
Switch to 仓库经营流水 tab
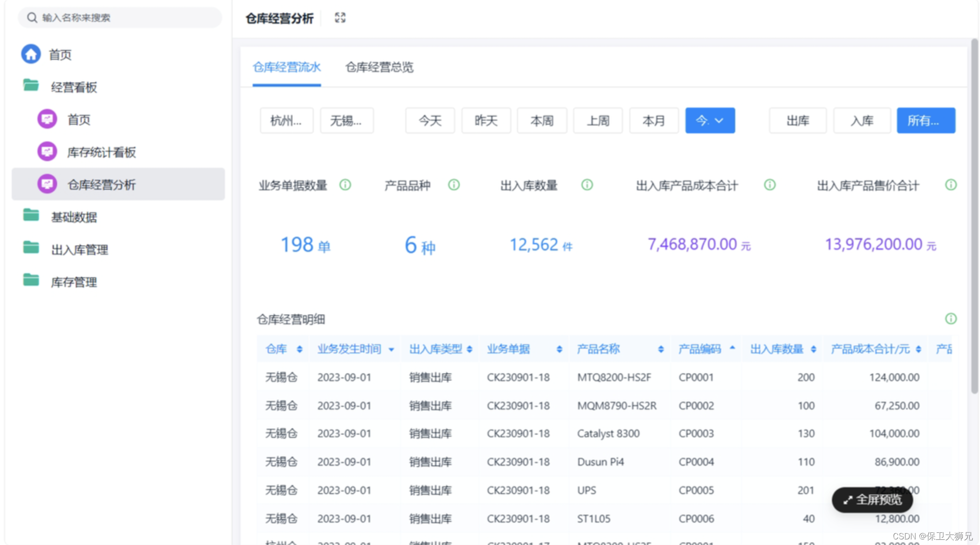coord(286,67)
